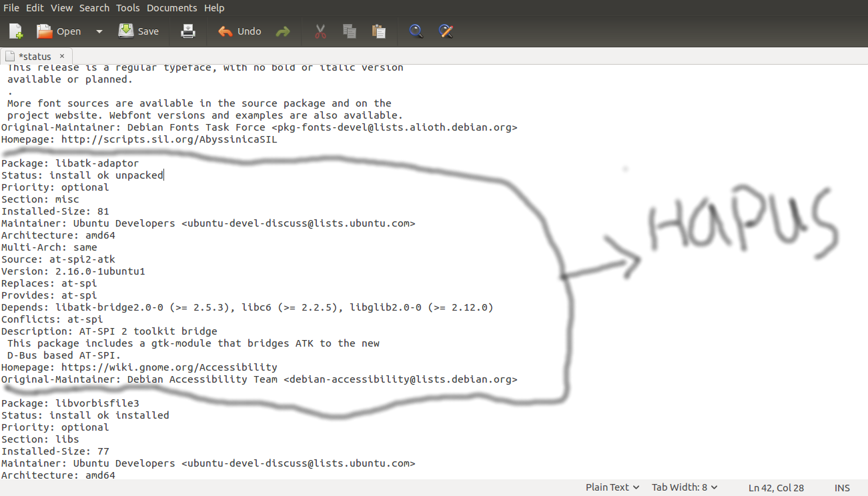Open the View menu
The height and width of the screenshot is (496, 868).
[x=61, y=8]
